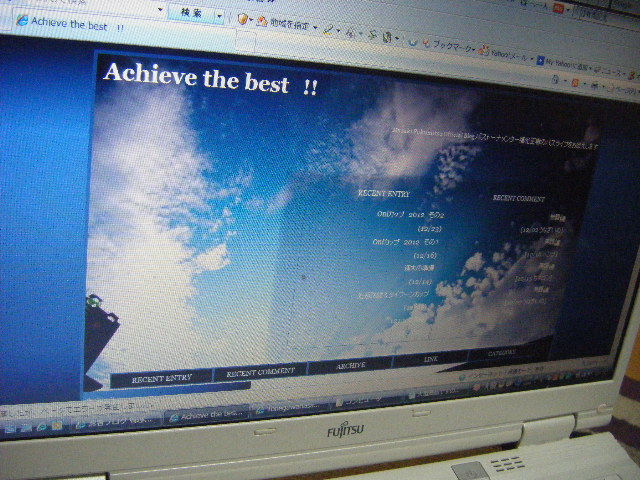Image resolution: width=640 pixels, height=480 pixels.
Task: Open the Onロップ 2012 その2 entry link
Action: [x=410, y=214]
